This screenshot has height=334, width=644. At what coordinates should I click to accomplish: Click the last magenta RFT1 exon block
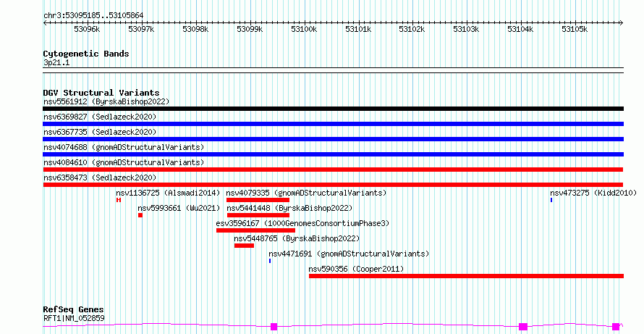pos(615,327)
